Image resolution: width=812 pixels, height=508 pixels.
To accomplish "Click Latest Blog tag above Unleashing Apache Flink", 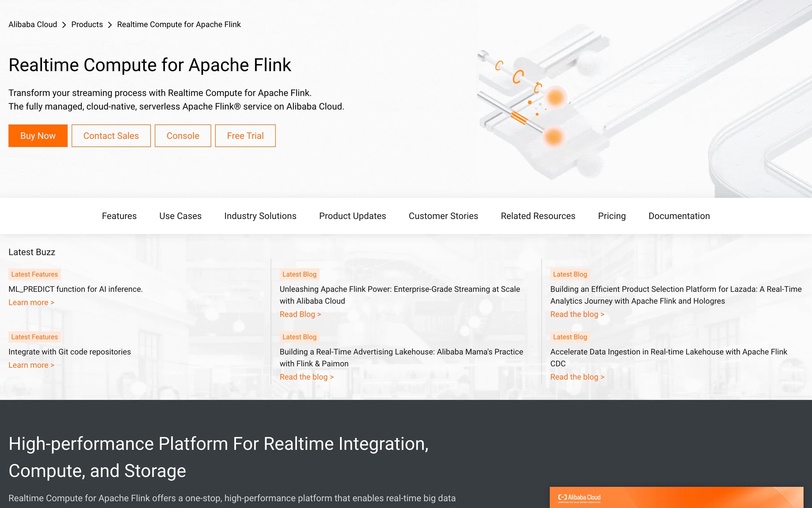I will point(299,274).
